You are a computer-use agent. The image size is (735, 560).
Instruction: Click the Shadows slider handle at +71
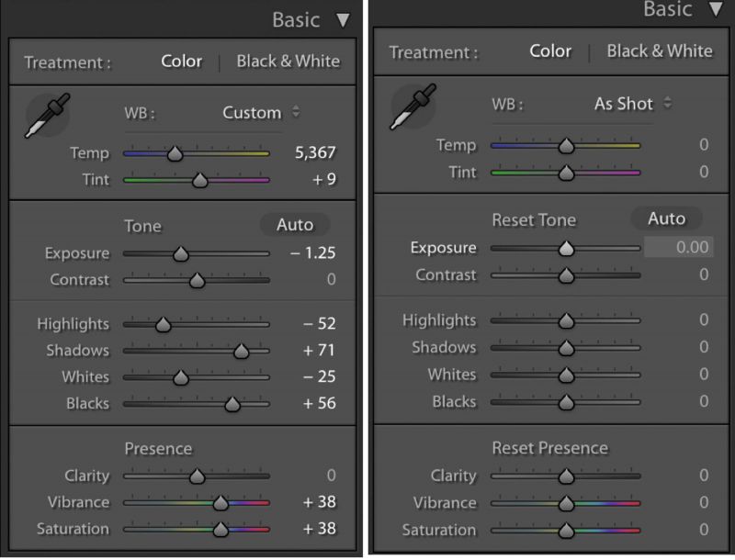[x=242, y=351]
